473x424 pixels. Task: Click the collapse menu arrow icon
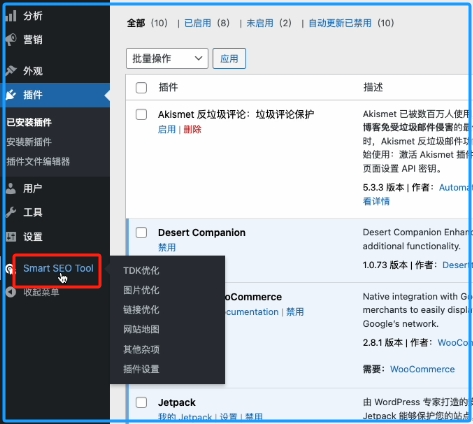click(11, 292)
